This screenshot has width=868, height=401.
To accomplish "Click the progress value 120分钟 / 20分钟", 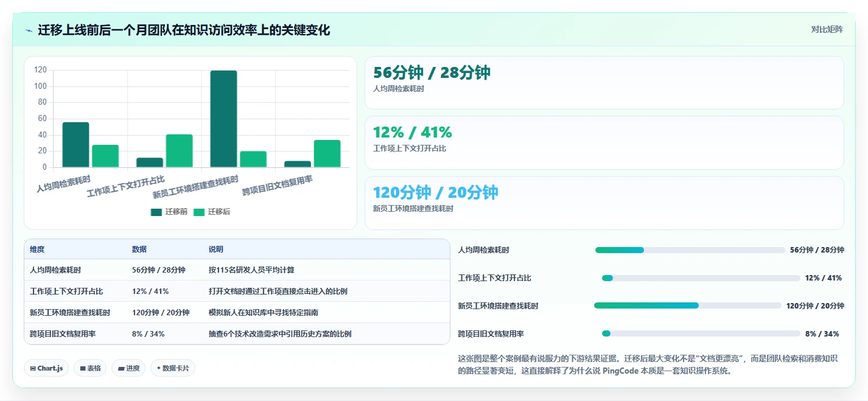I will pyautogui.click(x=815, y=306).
